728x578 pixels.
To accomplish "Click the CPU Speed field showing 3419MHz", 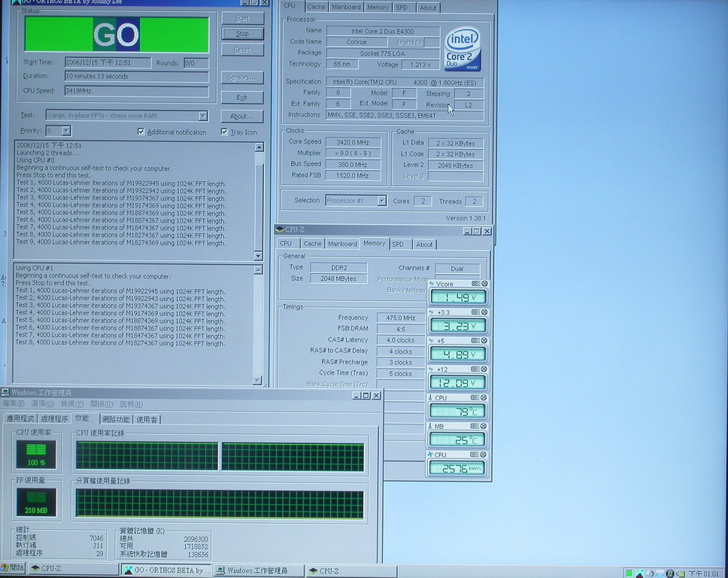I will pyautogui.click(x=137, y=91).
